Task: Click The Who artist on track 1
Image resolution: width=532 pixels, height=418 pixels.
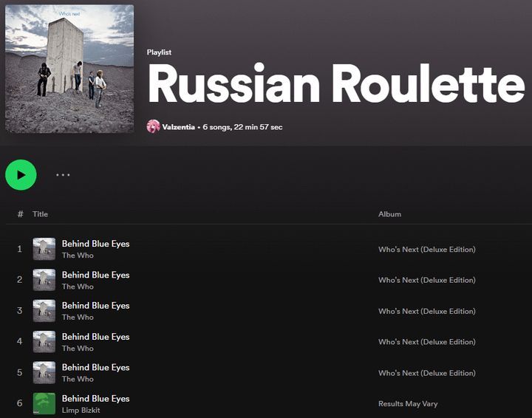Action: click(78, 256)
